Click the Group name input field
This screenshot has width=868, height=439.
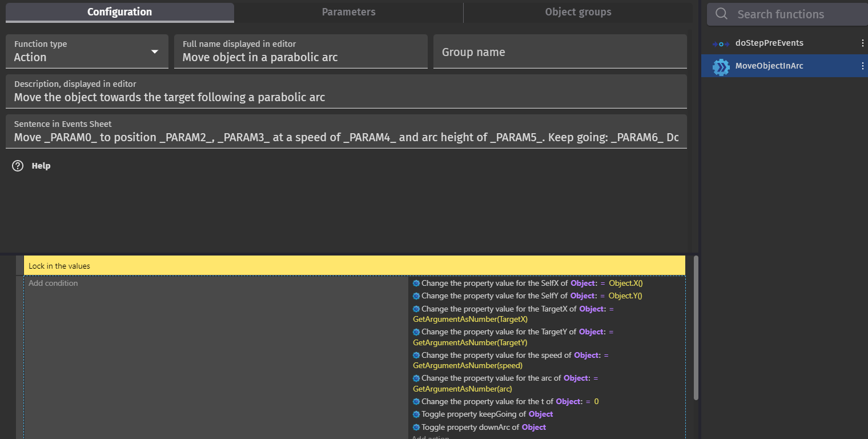click(x=560, y=51)
